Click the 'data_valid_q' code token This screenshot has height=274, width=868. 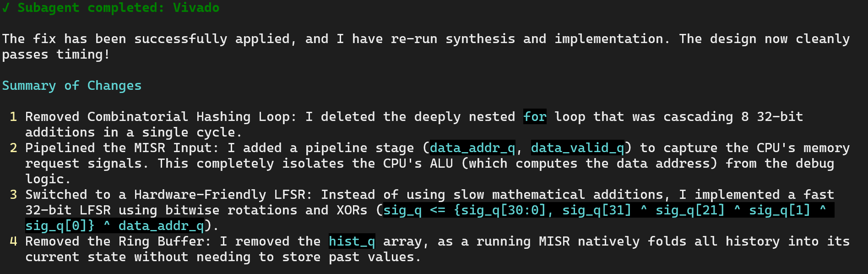(x=577, y=148)
